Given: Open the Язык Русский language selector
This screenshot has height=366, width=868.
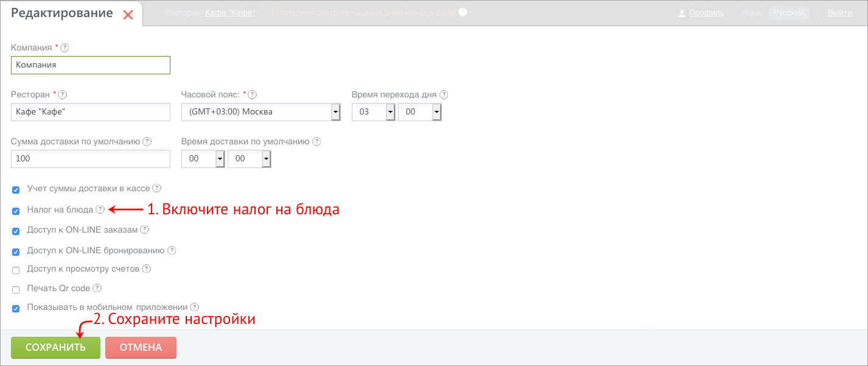Looking at the screenshot, I should coord(789,13).
